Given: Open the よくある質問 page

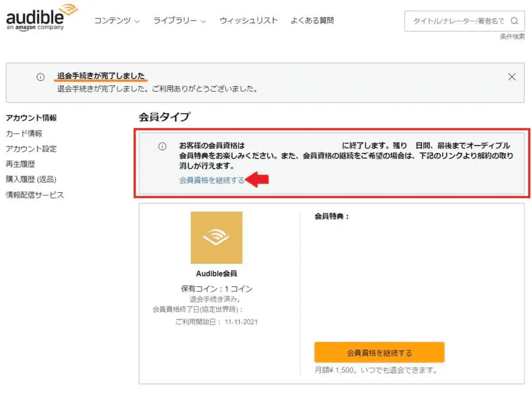Looking at the screenshot, I should click(x=312, y=20).
